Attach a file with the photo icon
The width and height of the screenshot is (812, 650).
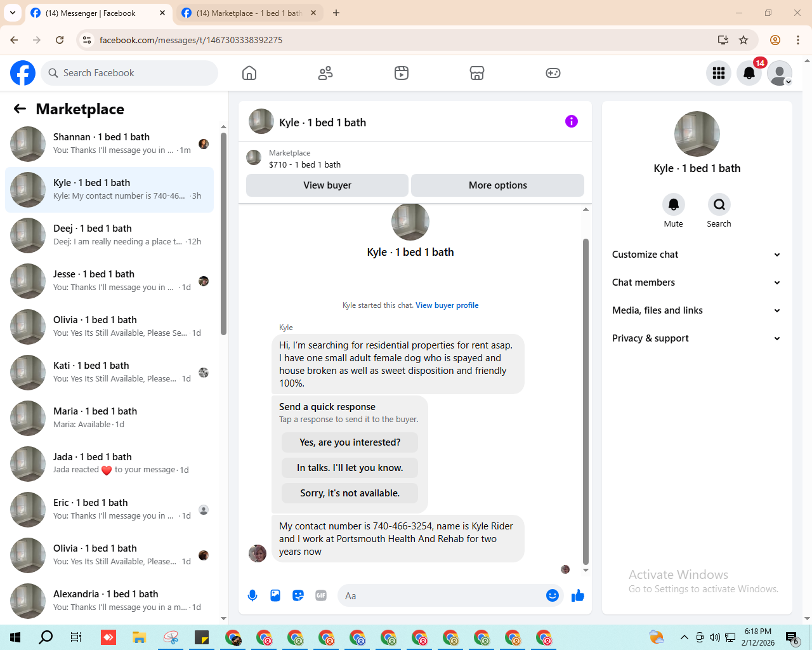click(275, 595)
